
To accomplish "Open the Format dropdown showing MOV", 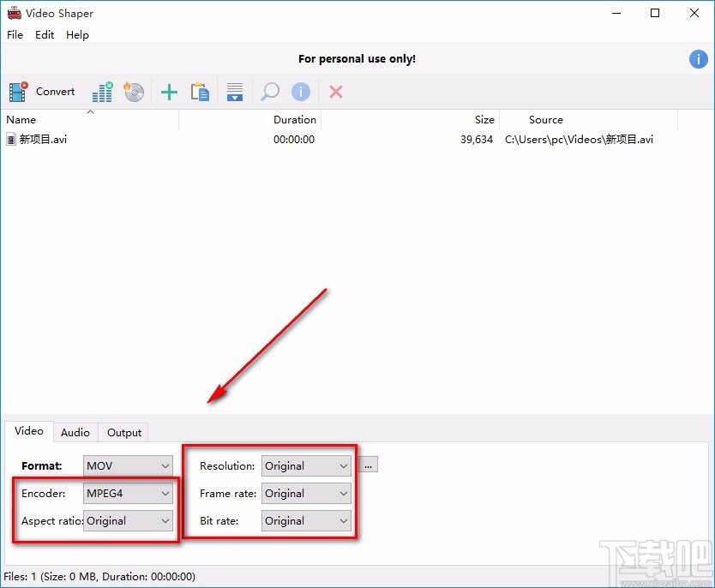I will click(x=128, y=465).
